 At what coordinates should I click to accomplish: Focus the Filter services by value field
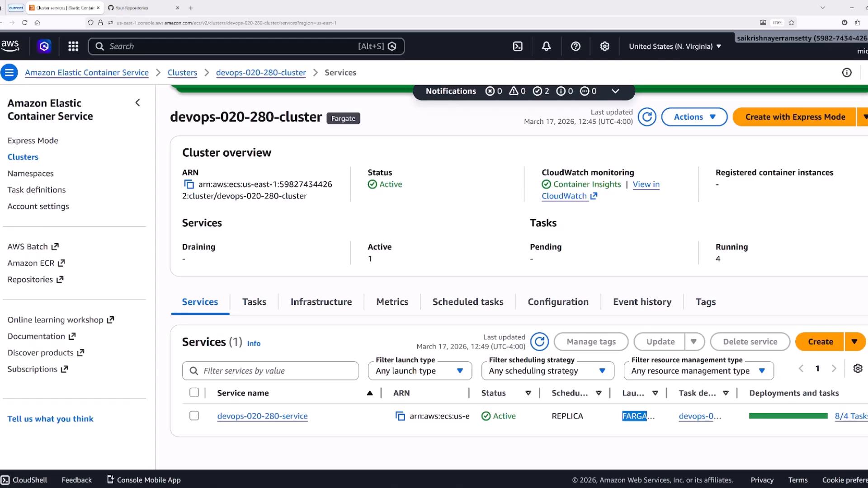(x=270, y=371)
